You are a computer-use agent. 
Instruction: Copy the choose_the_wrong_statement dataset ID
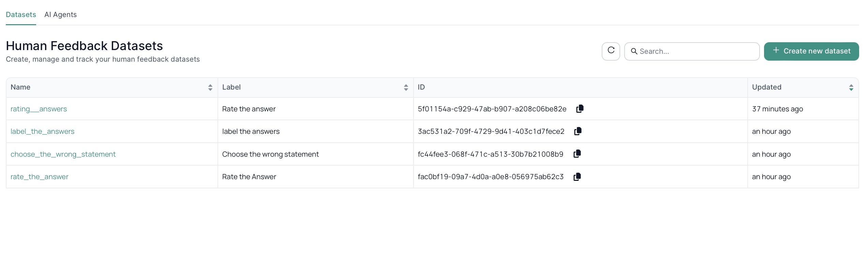point(577,154)
